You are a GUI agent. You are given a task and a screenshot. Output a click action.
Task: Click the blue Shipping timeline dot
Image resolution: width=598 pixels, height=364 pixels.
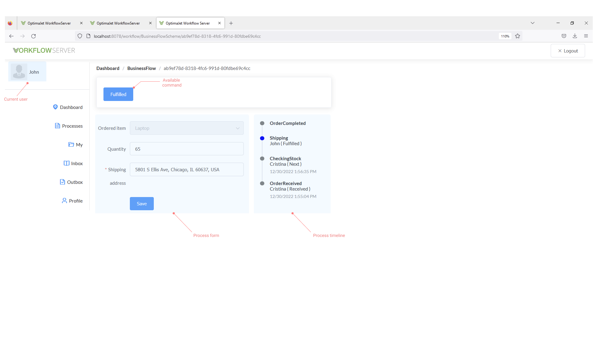(x=262, y=138)
